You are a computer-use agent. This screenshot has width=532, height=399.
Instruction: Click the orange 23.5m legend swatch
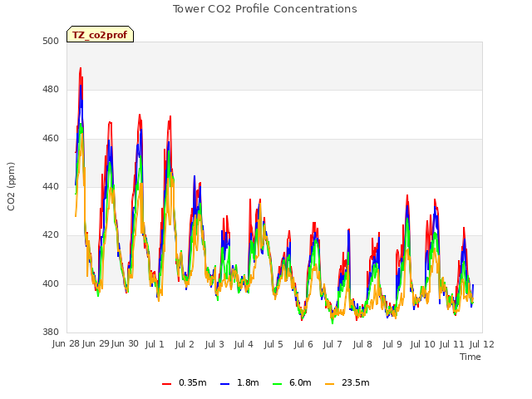[x=330, y=384]
